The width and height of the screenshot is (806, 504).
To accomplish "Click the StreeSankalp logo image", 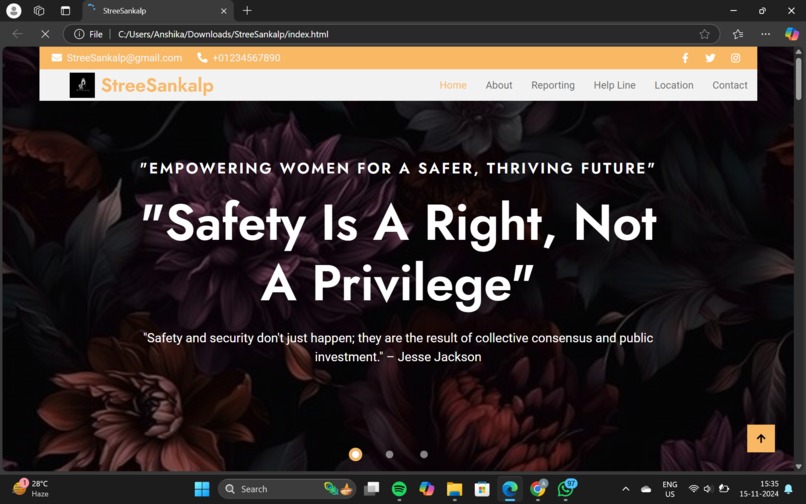I will coord(82,85).
